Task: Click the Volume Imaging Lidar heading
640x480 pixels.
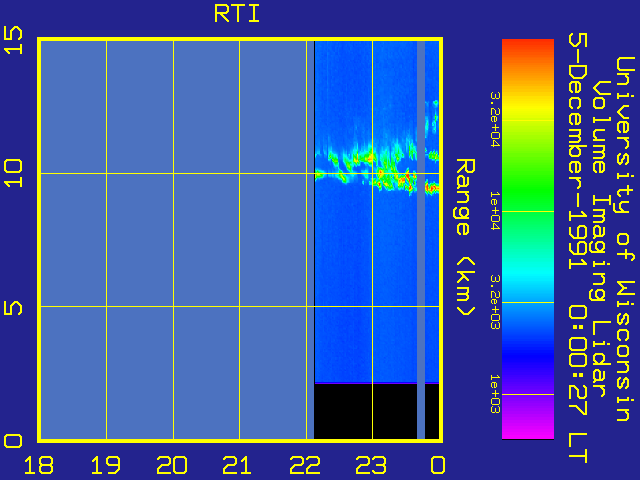Action: click(602, 239)
